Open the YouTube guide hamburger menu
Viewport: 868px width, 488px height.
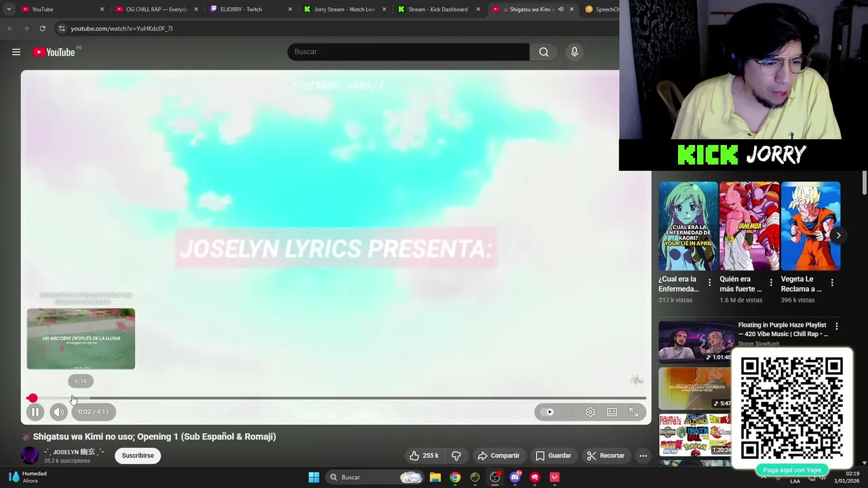pyautogui.click(x=16, y=52)
